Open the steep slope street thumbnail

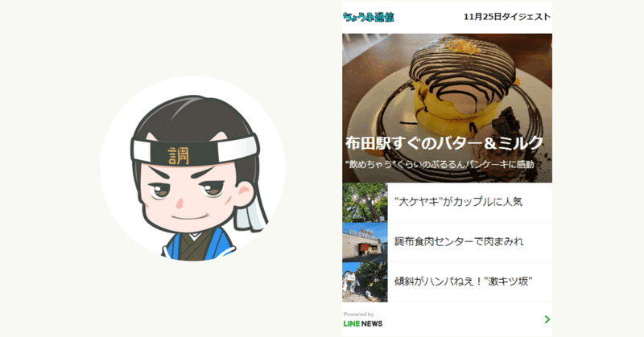[x=365, y=282]
